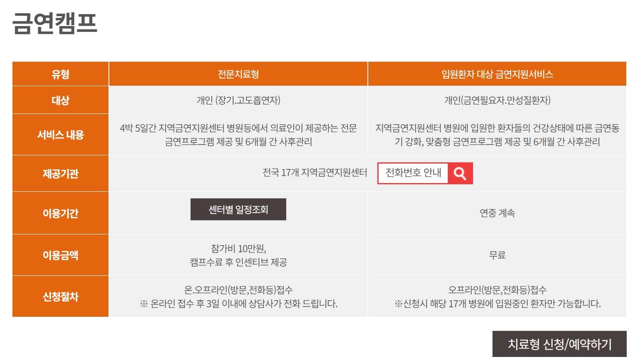Select the 신청절차 row label

point(60,297)
